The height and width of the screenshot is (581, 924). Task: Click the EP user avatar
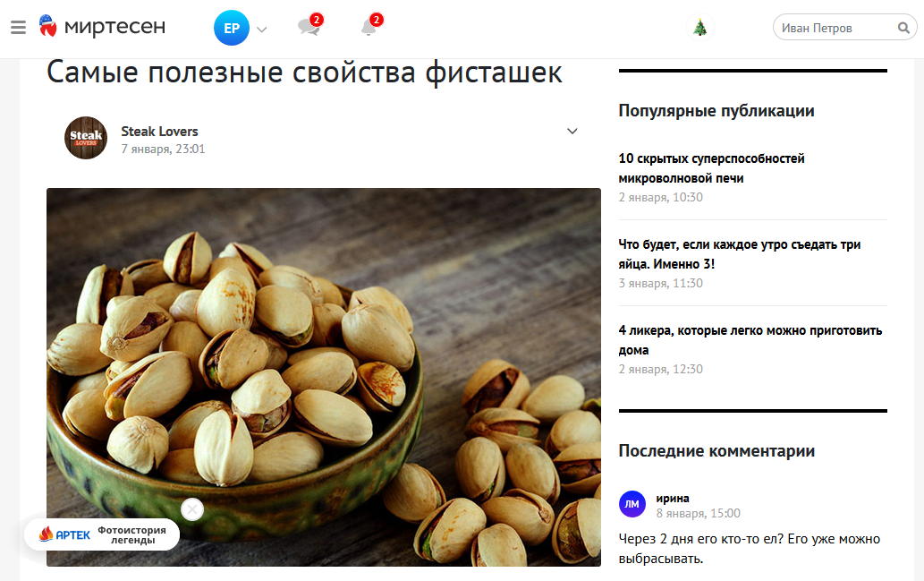pos(232,28)
